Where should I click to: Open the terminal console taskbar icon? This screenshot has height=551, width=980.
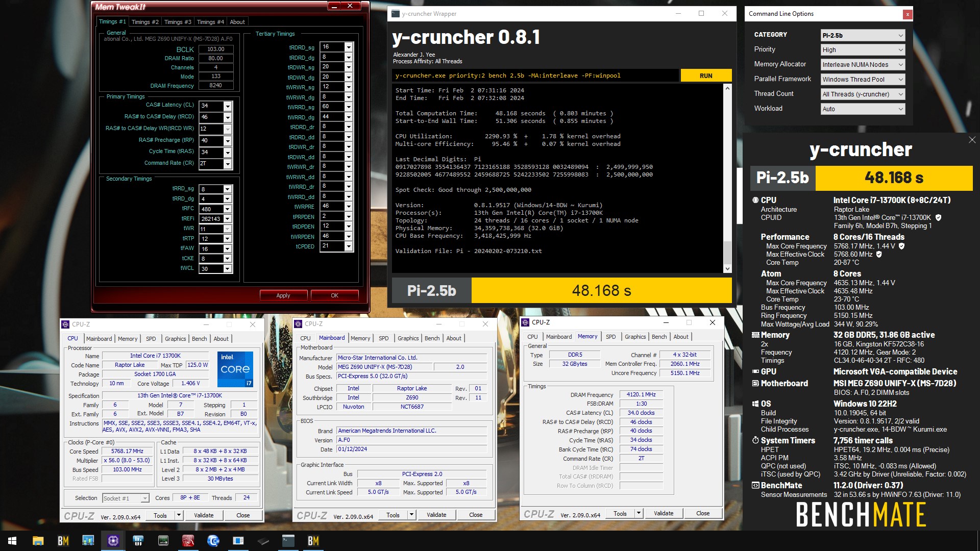(x=288, y=541)
